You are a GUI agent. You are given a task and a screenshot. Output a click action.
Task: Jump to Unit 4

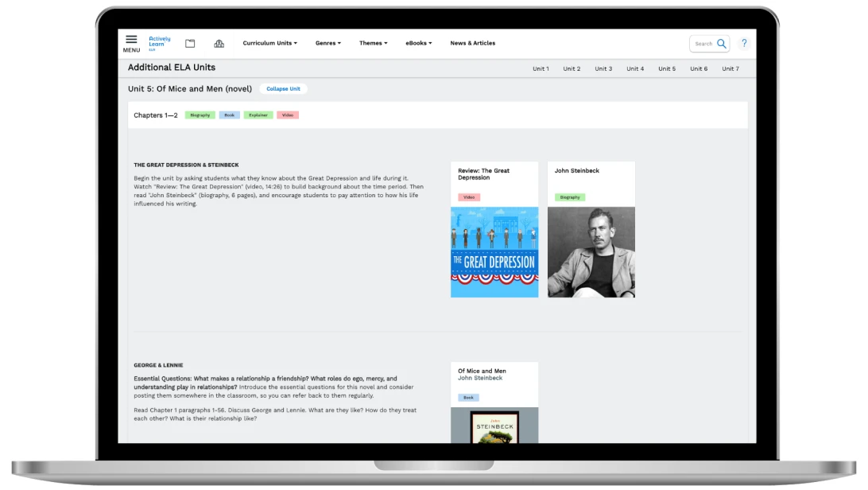(635, 68)
